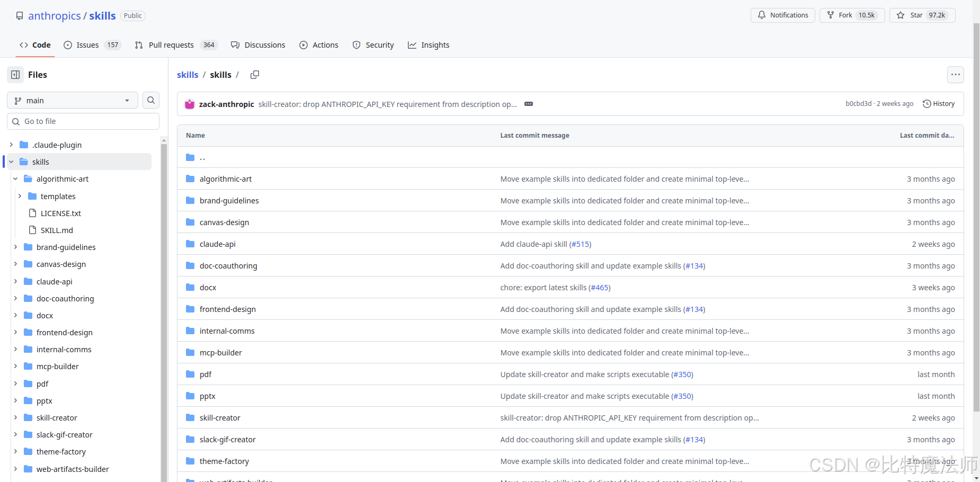Collapse the file tree panel icon

point(15,75)
